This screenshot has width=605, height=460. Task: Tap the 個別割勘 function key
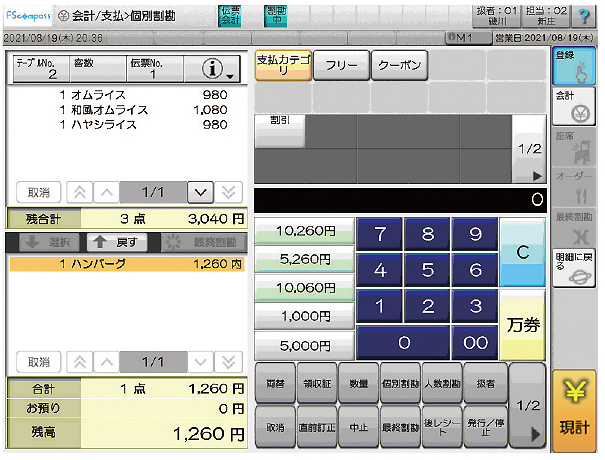(x=400, y=383)
